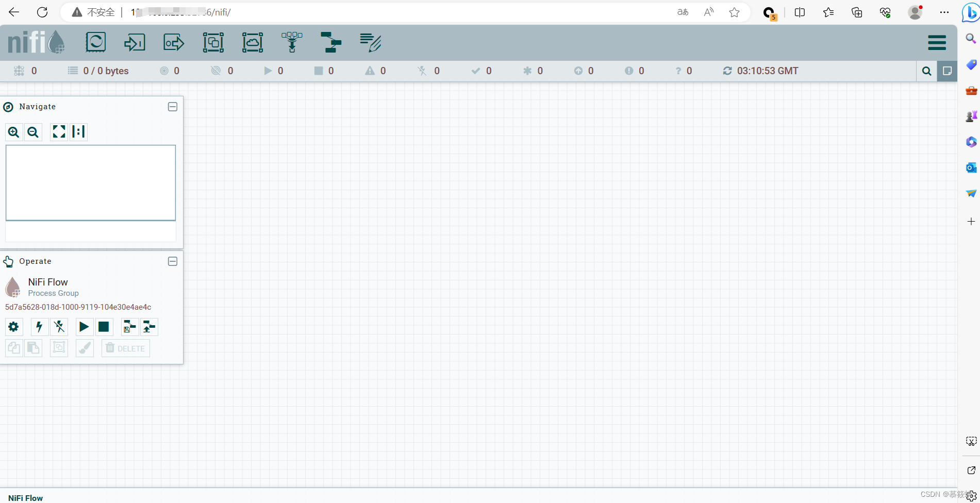This screenshot has width=980, height=503.
Task: Click the refresh icon beside 03:10:53 GMT
Action: pyautogui.click(x=727, y=71)
